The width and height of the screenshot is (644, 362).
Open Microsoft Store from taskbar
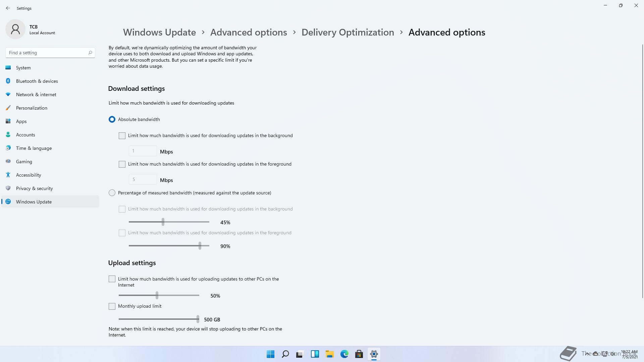pyautogui.click(x=359, y=354)
